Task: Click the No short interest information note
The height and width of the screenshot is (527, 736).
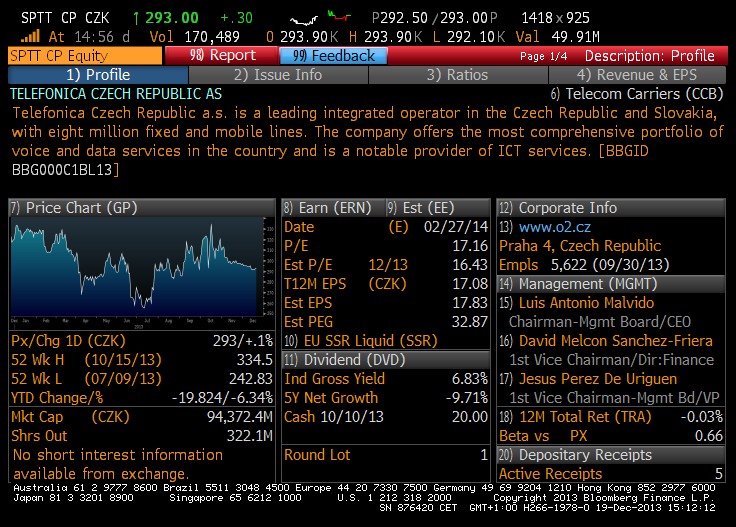Action: 118,464
